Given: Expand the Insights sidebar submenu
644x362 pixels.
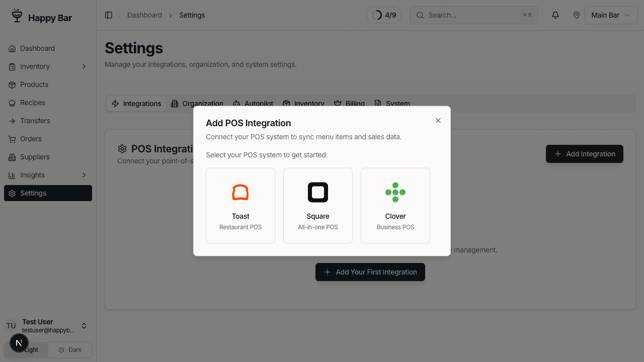Looking at the screenshot, I should click(x=84, y=175).
